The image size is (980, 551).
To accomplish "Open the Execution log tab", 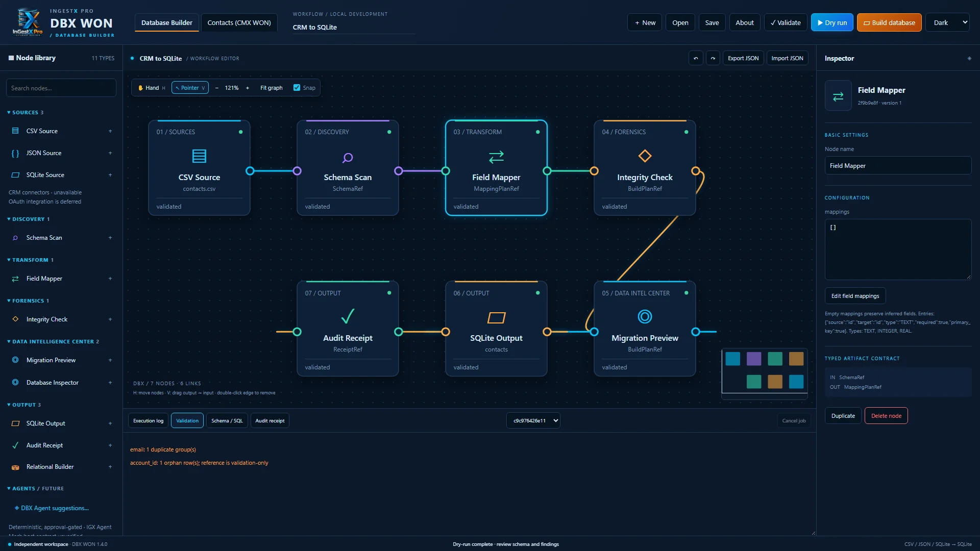I will [x=148, y=421].
